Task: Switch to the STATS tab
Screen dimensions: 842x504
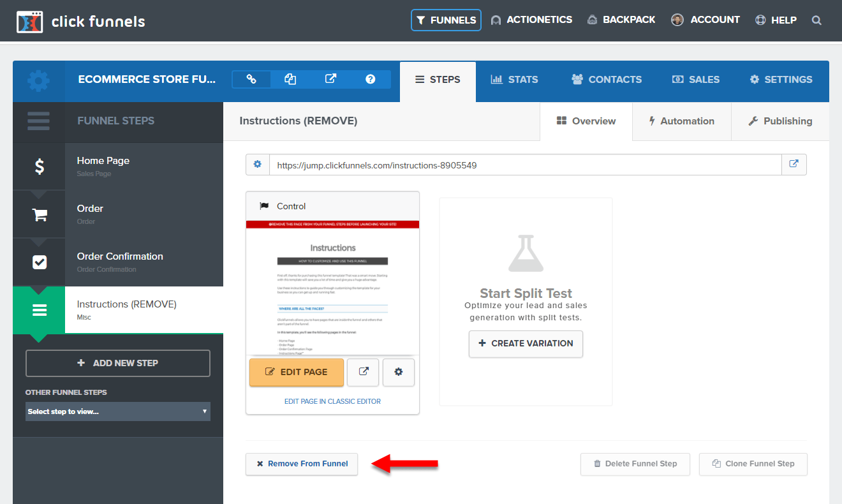Action: pos(514,80)
